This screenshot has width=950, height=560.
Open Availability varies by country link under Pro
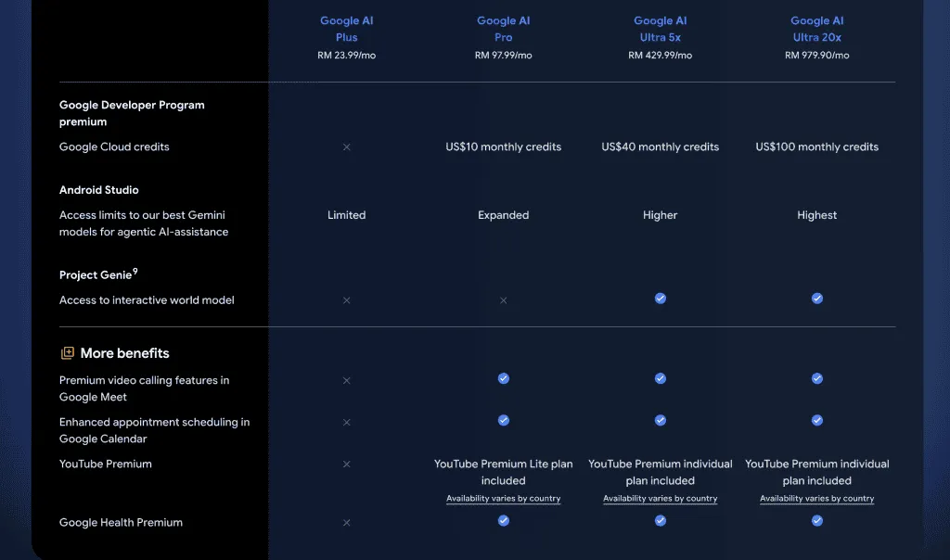click(x=504, y=498)
